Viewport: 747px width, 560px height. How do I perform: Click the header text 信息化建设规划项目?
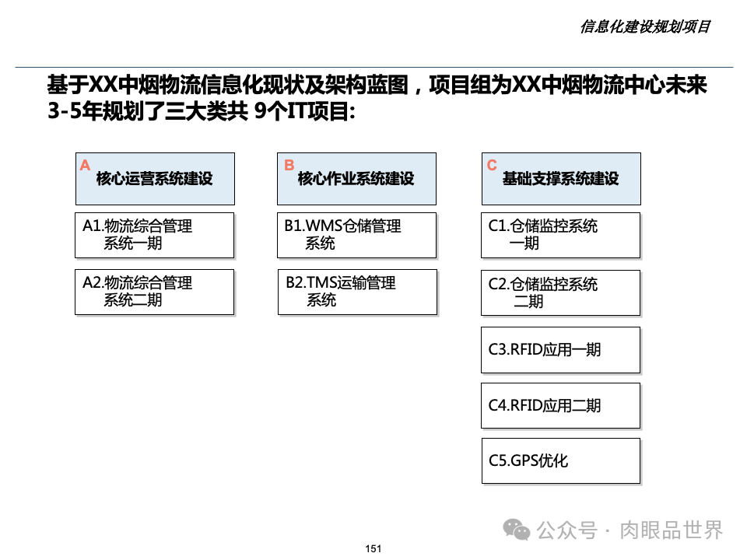coord(645,26)
